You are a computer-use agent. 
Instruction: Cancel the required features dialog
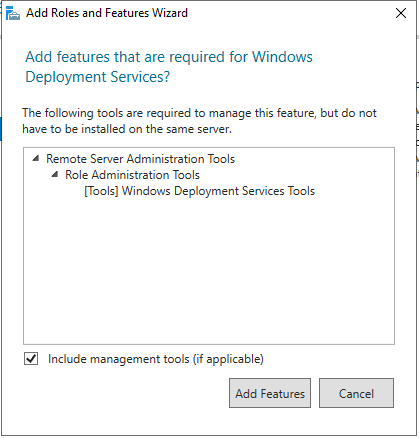click(x=356, y=393)
